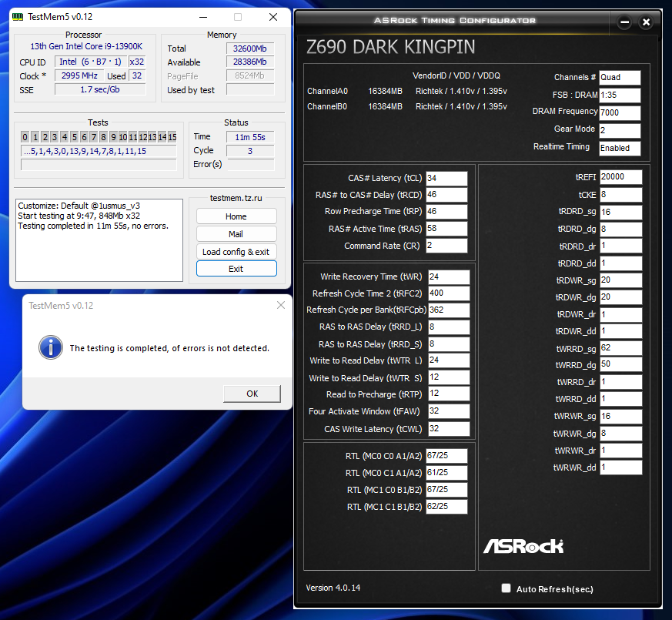The width and height of the screenshot is (672, 620).
Task: Open the Home link button in TestMem5
Action: 236,216
